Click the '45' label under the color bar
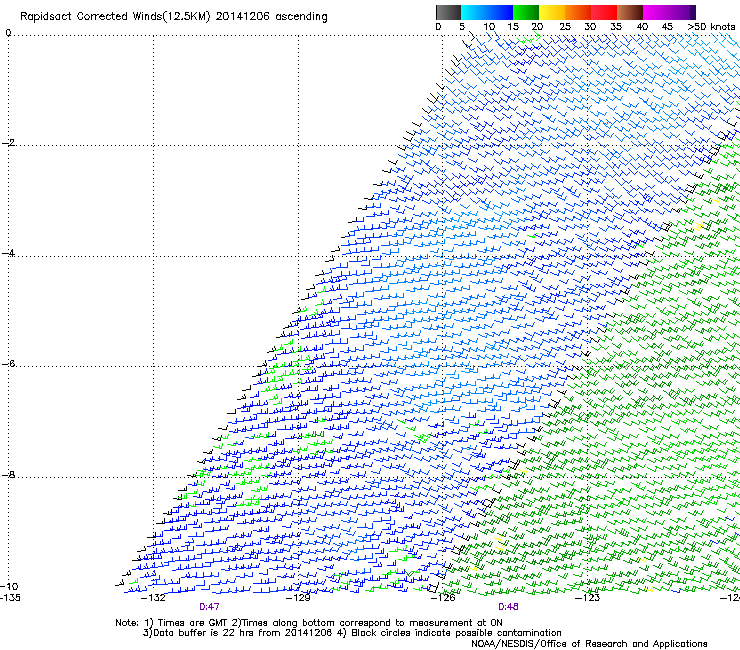The height and width of the screenshot is (650, 740). coord(667,27)
